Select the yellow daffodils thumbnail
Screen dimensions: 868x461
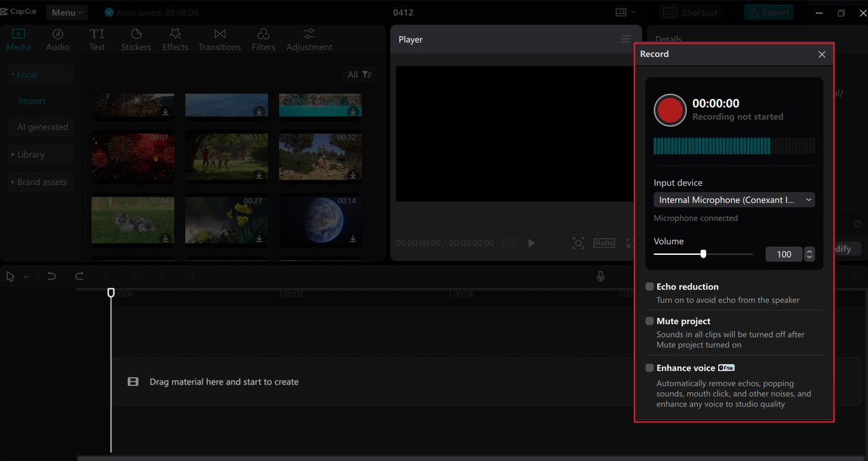click(226, 220)
